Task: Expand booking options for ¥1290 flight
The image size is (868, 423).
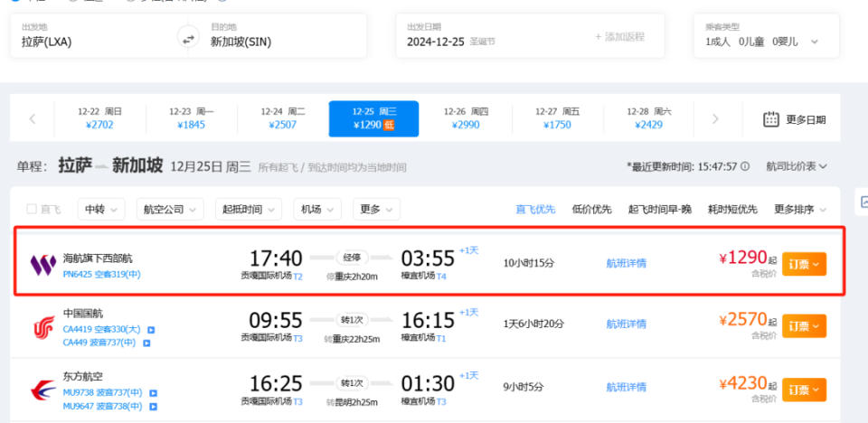Action: pyautogui.click(x=805, y=264)
